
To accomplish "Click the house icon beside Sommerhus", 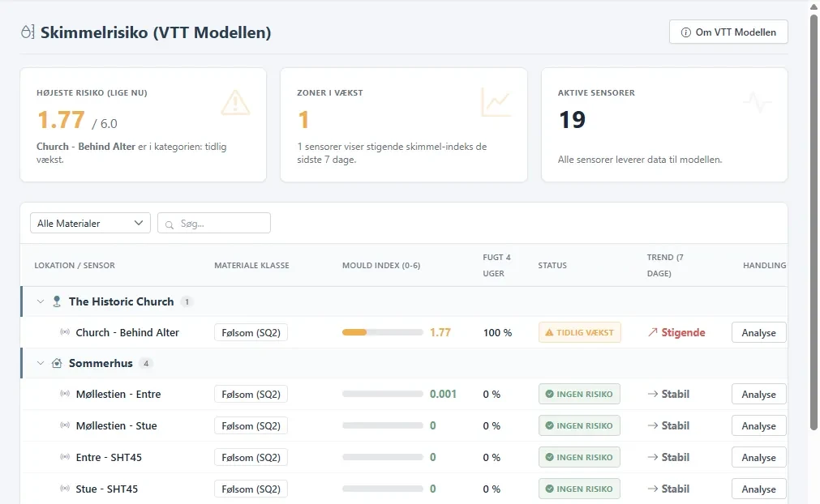I will pyautogui.click(x=57, y=363).
